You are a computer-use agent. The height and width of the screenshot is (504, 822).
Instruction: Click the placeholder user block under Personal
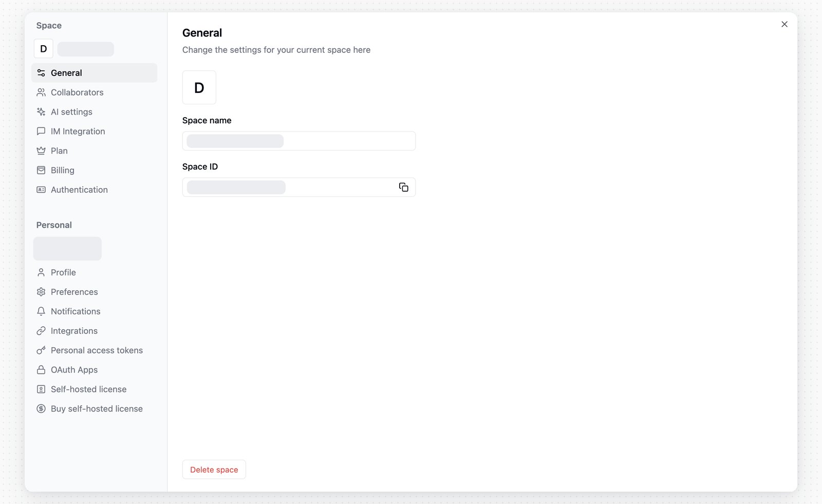(67, 249)
